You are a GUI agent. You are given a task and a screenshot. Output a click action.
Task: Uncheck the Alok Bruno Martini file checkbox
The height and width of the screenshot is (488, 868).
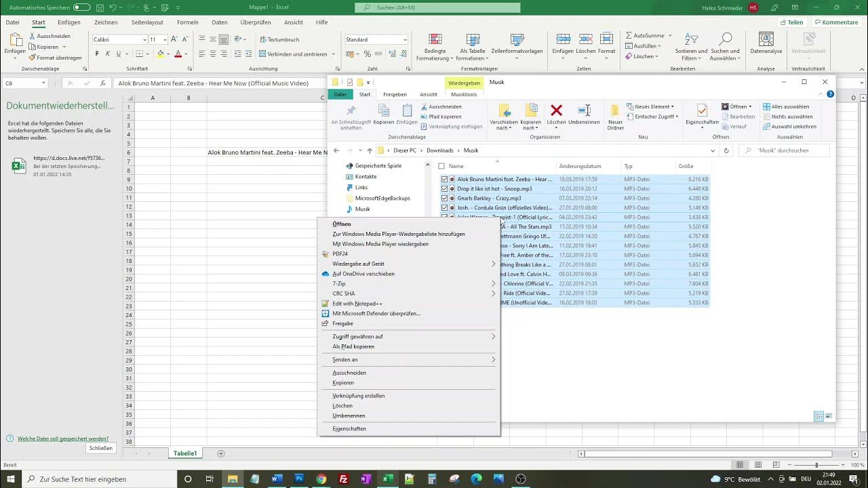coord(445,179)
